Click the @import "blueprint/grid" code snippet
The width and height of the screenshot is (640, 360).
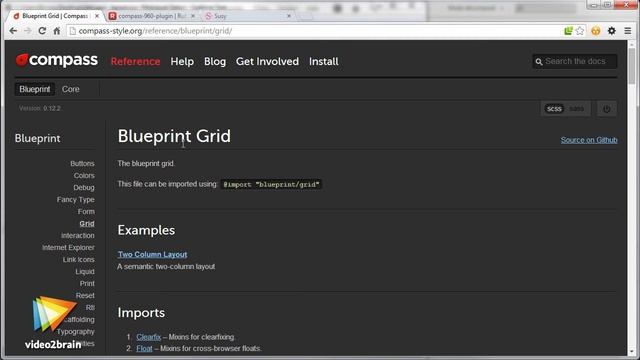(271, 184)
